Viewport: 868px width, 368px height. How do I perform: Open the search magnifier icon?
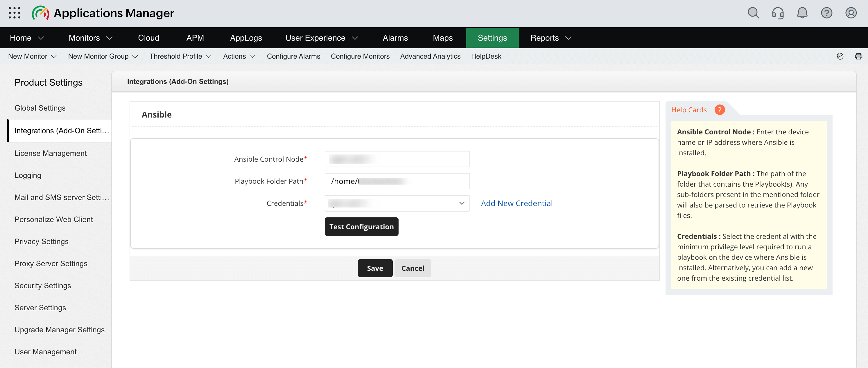pyautogui.click(x=753, y=13)
